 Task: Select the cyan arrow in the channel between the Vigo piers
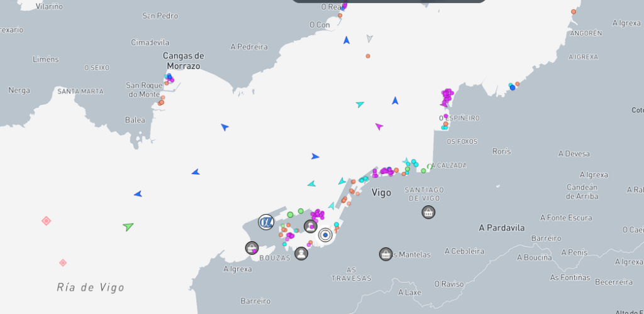click(331, 206)
